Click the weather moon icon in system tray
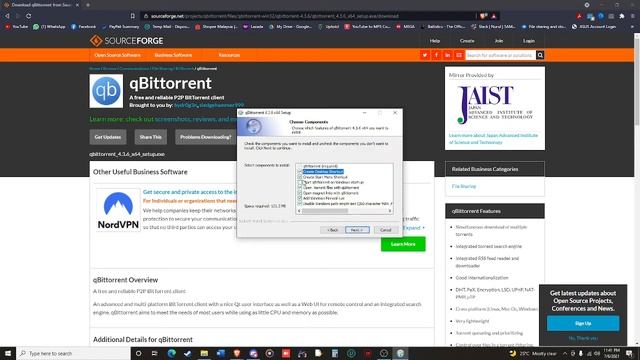640x360 pixels. pos(513,353)
